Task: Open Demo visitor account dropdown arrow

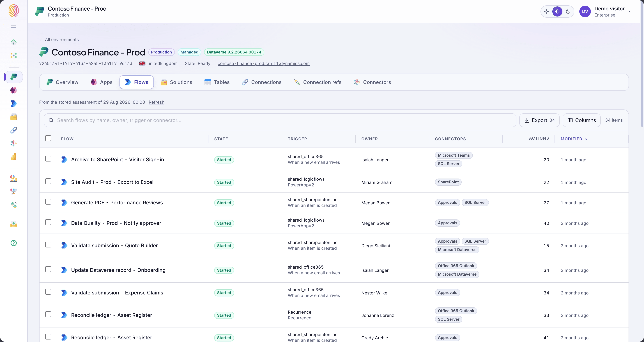Action: (x=629, y=12)
